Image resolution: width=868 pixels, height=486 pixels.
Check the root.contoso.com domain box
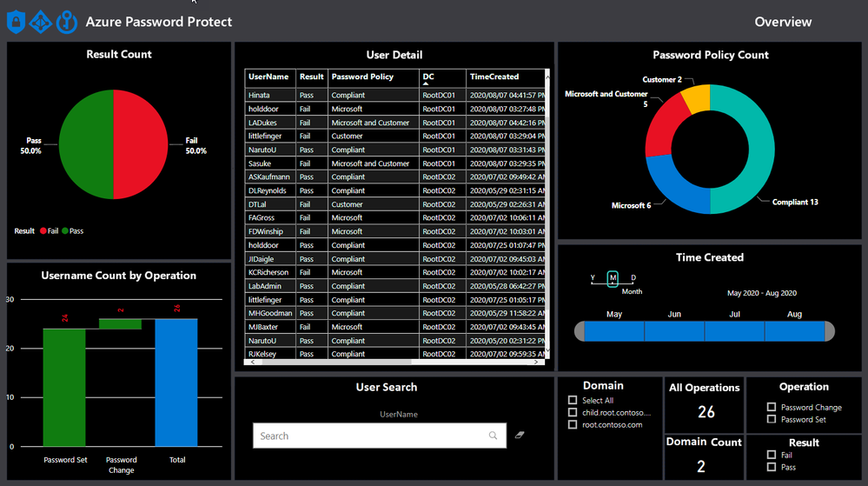[x=573, y=424]
